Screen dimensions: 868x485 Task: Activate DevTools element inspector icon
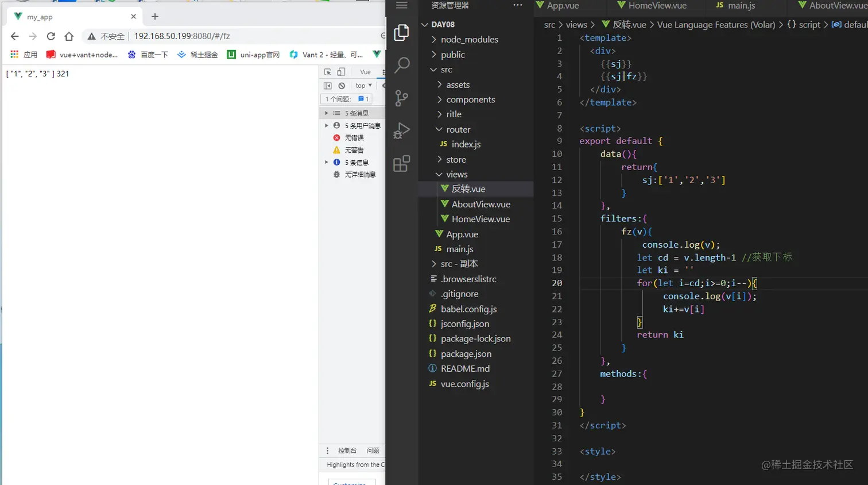(328, 72)
